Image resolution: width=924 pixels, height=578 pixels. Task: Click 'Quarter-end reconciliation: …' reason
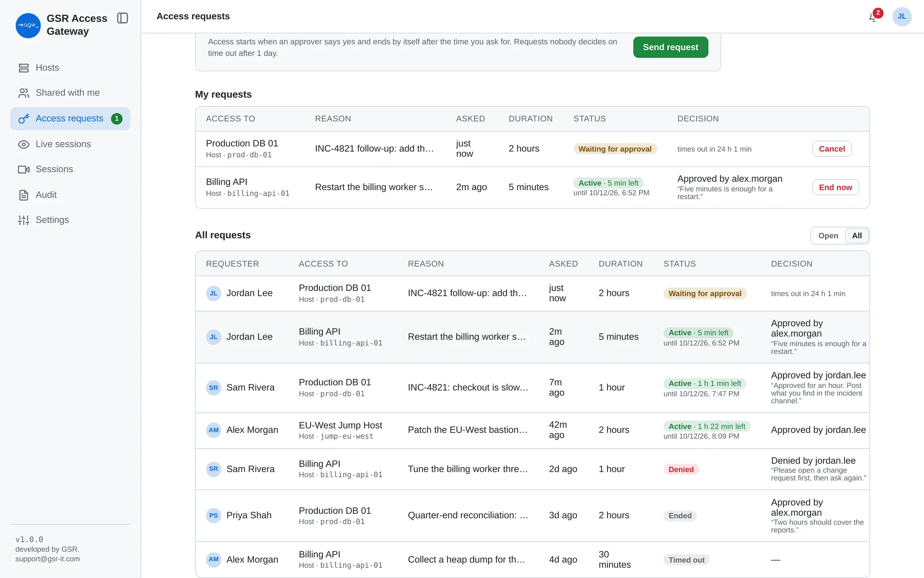(x=468, y=516)
